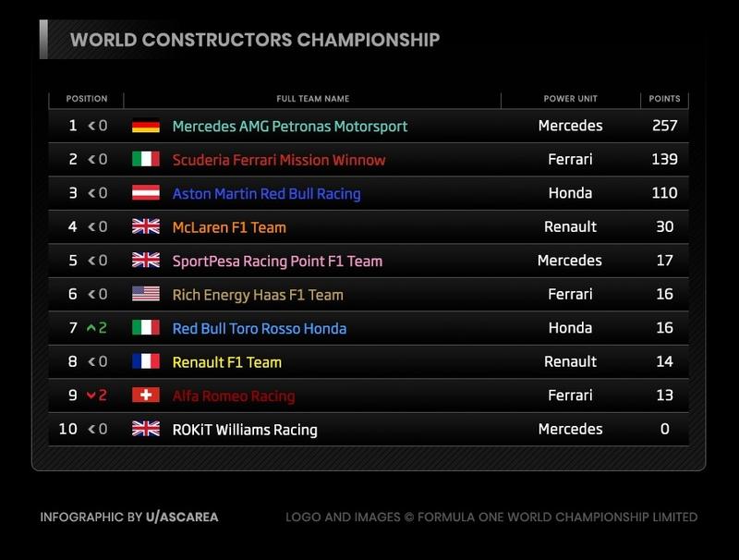This screenshot has height=560, width=739.
Task: Click the Power Unit column header
Action: point(570,99)
